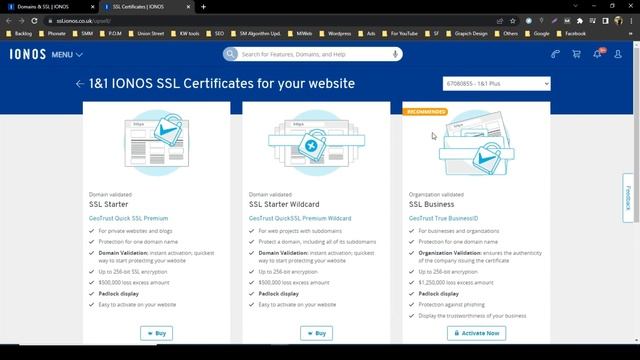Click the SSL Business illustration
The image size is (640, 360).
tap(476, 143)
